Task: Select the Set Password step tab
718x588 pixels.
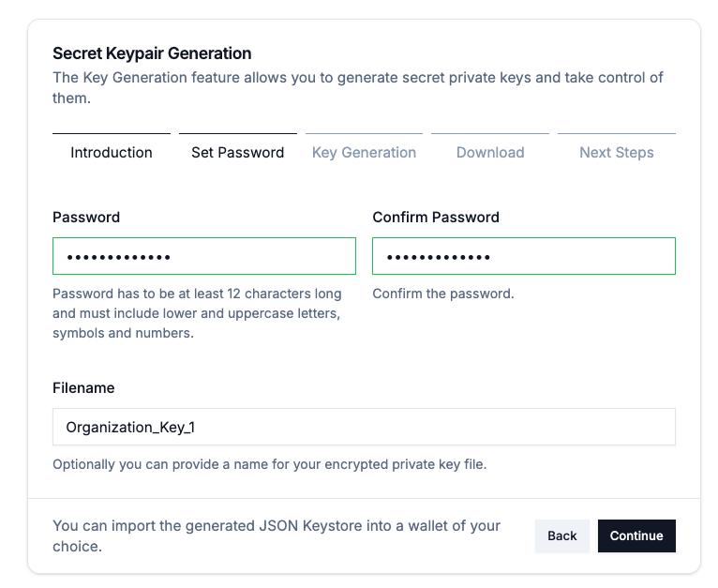Action: [237, 152]
